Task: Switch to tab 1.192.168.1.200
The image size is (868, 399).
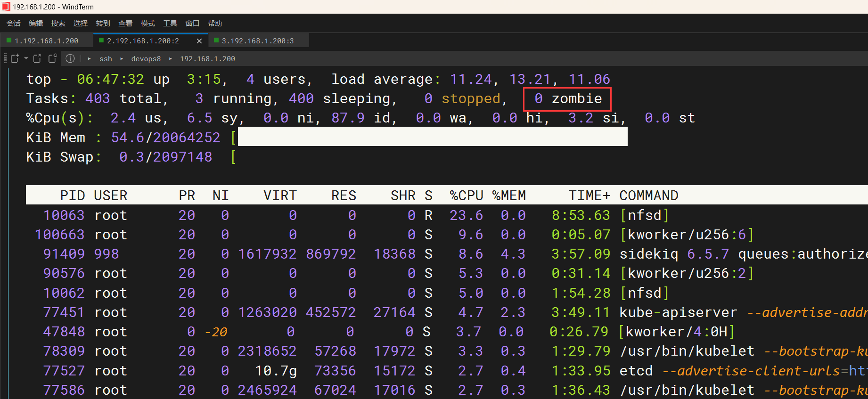Action: [46, 41]
